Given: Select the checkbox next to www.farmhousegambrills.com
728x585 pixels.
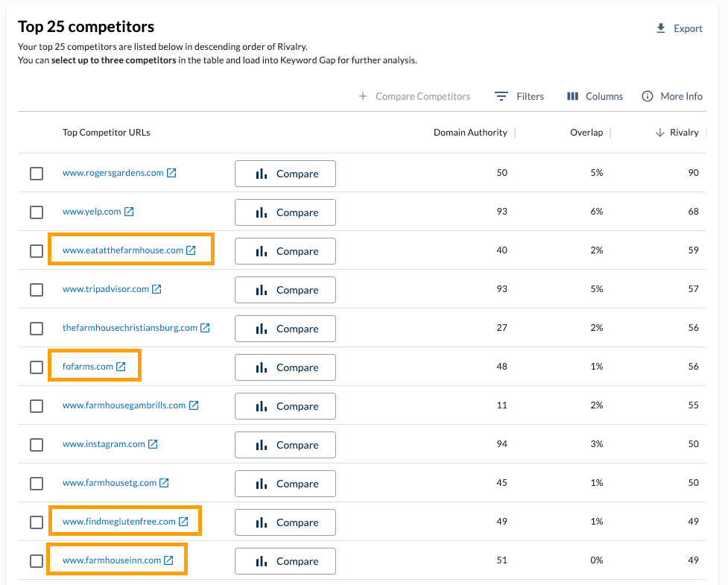Looking at the screenshot, I should coord(37,406).
